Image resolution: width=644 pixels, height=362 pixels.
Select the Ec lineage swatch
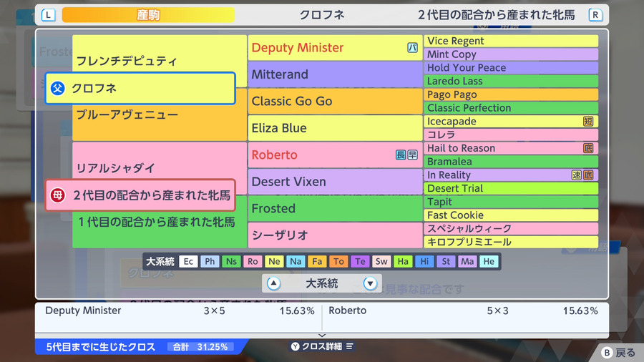(188, 261)
